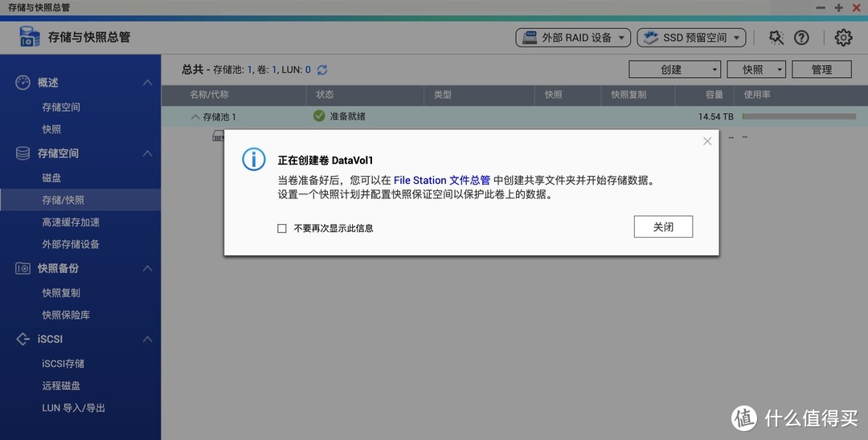Close the DataVol1 dialog with X
Screen dimensions: 868x440
pos(707,141)
